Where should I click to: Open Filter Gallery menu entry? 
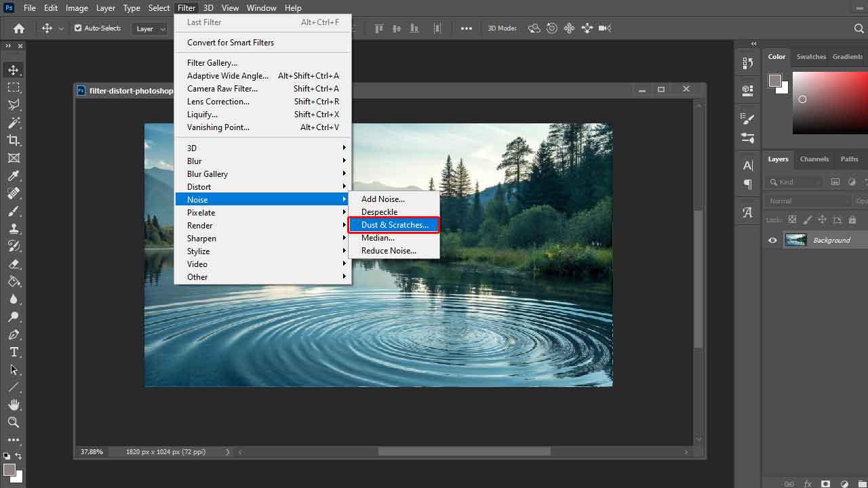pyautogui.click(x=263, y=63)
